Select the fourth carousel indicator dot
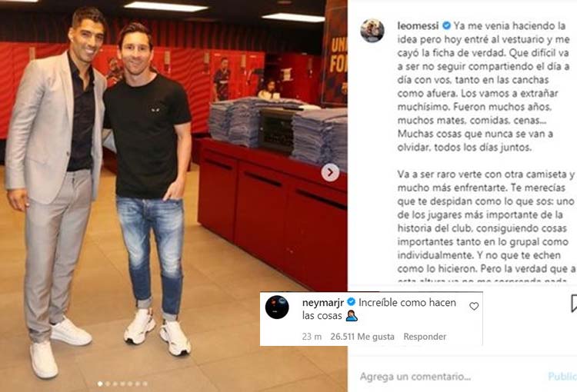577x392 pixels. point(122,384)
